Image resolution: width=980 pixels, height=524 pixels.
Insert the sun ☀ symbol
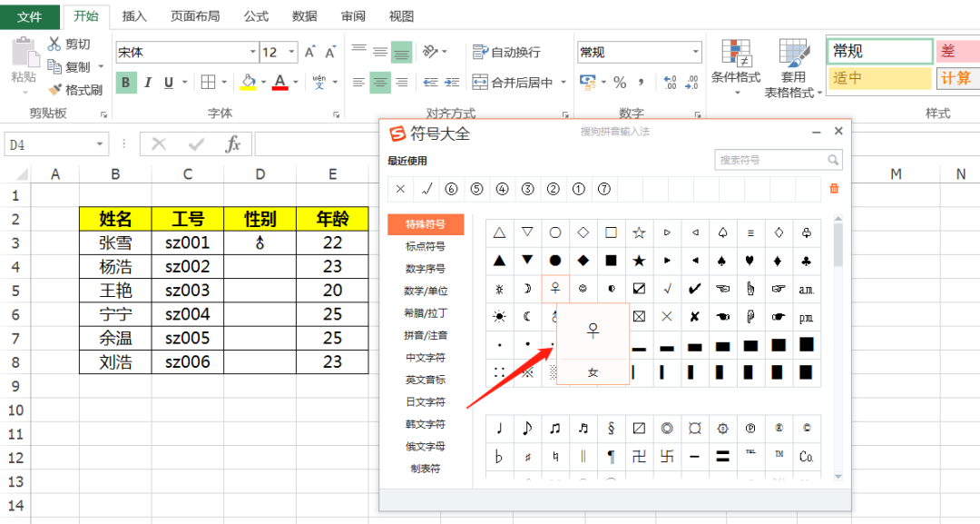pyautogui.click(x=499, y=316)
